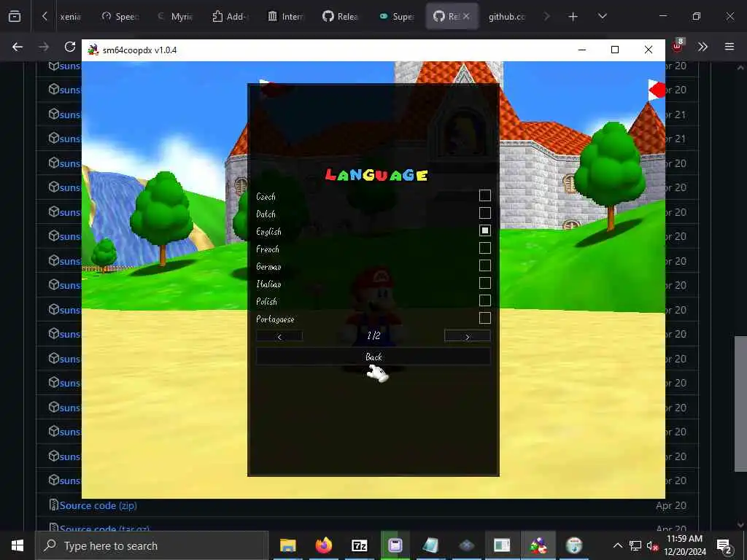Select the Portuguese language label

[x=275, y=319]
